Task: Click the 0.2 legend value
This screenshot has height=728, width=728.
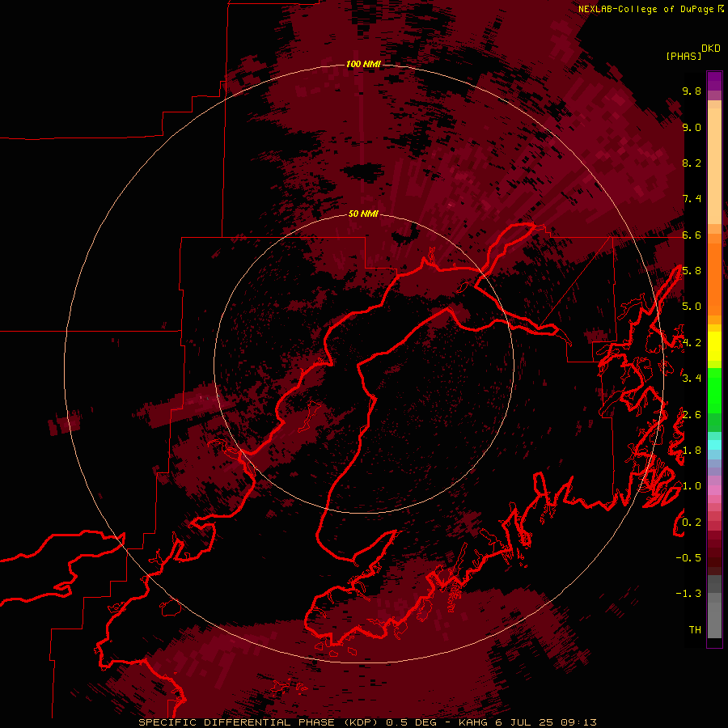Action: tap(692, 523)
